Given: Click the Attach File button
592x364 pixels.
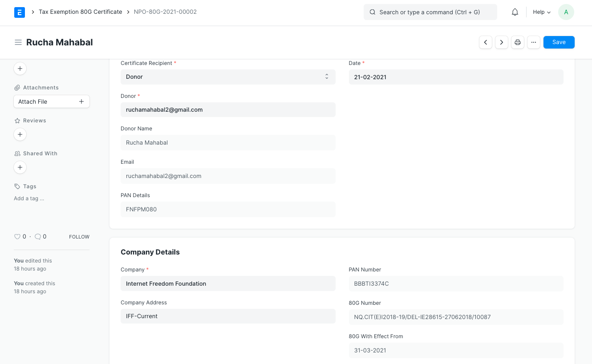Looking at the screenshot, I should pos(52,101).
